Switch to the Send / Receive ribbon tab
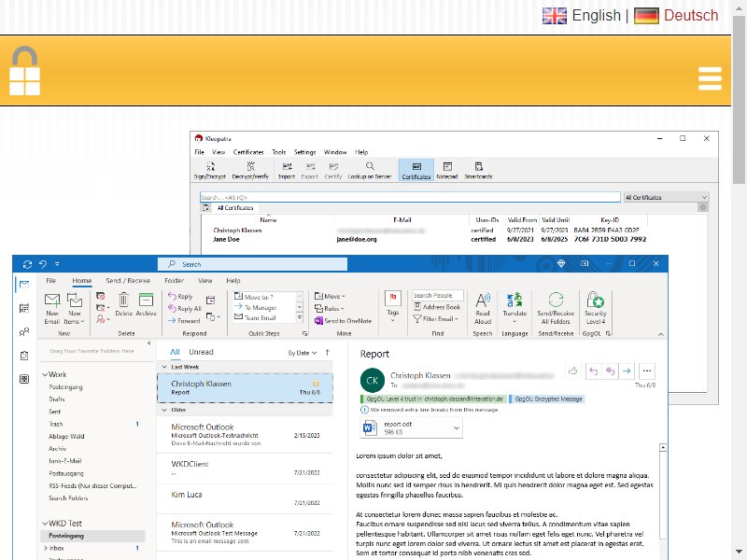The width and height of the screenshot is (747, 560). coord(128,281)
